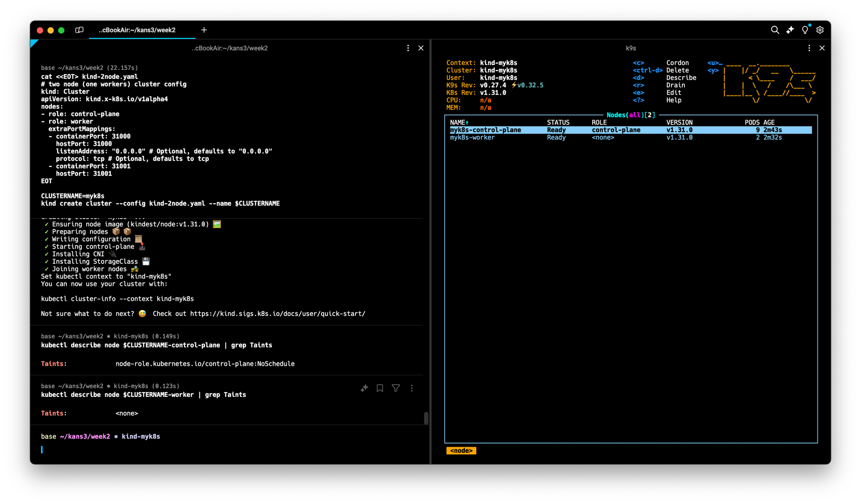
Task: Click the kind create cluster command line
Action: click(160, 204)
